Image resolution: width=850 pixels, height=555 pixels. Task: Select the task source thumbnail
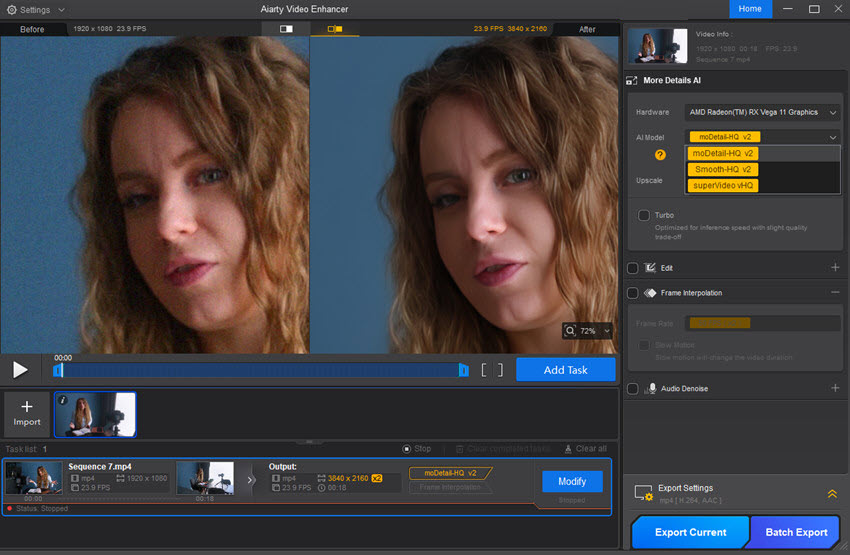(x=34, y=477)
